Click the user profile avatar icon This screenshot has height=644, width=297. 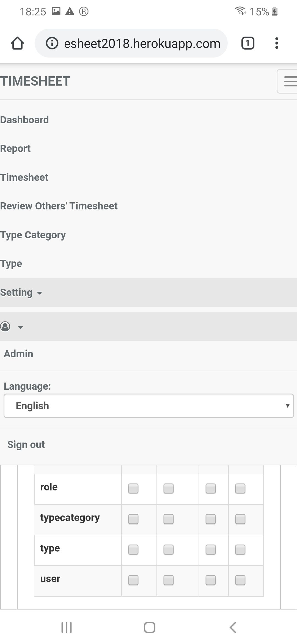pyautogui.click(x=5, y=326)
